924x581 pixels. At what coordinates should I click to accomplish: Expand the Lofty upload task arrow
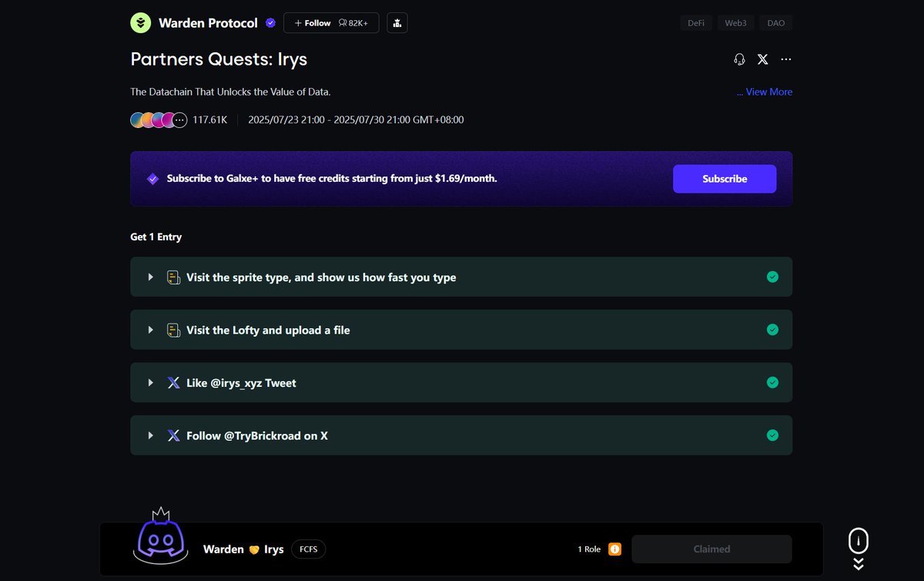(x=151, y=330)
